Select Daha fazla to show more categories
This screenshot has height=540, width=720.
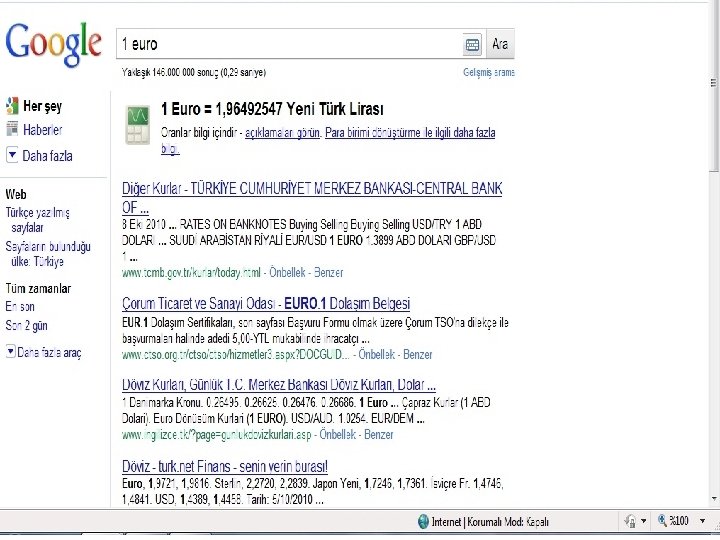(x=47, y=156)
